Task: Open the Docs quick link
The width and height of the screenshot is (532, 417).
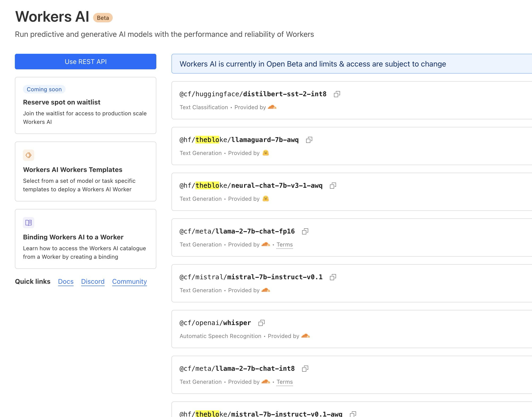Action: (65, 281)
